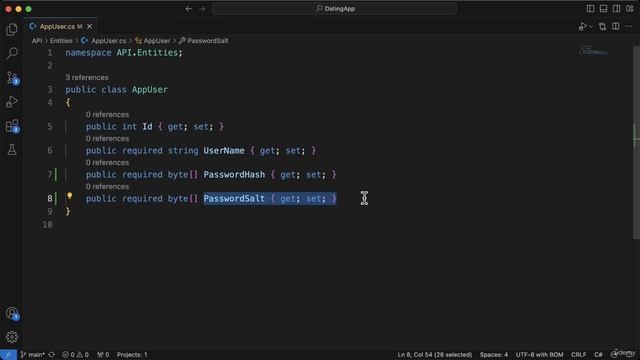Viewport: 640px width, 360px height.
Task: Toggle the bottom panel layout icon
Action: 603,9
